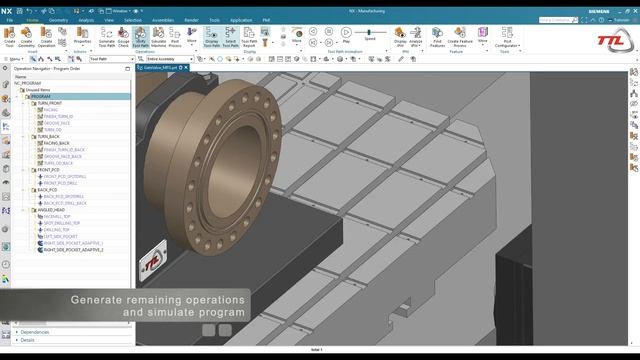Select RIGHT_SIDE_POCKET_ADAPTIVE_2 operation

coord(73,250)
